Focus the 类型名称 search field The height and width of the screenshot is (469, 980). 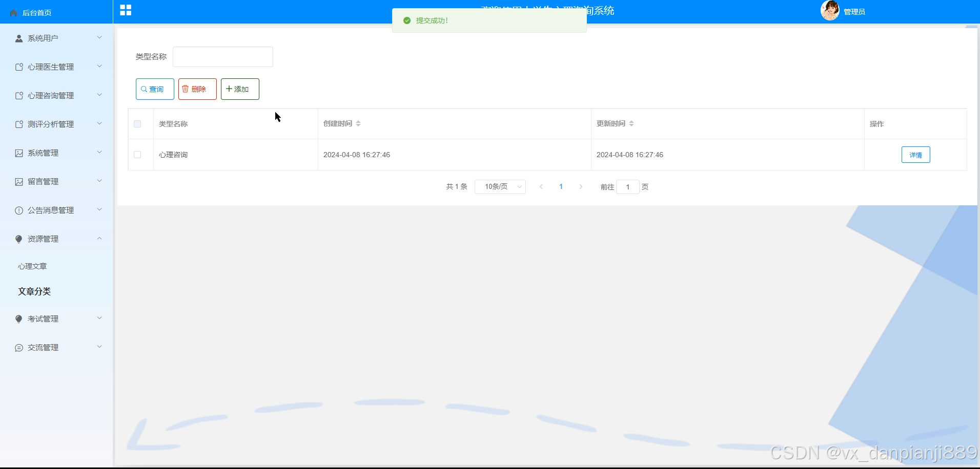click(223, 57)
